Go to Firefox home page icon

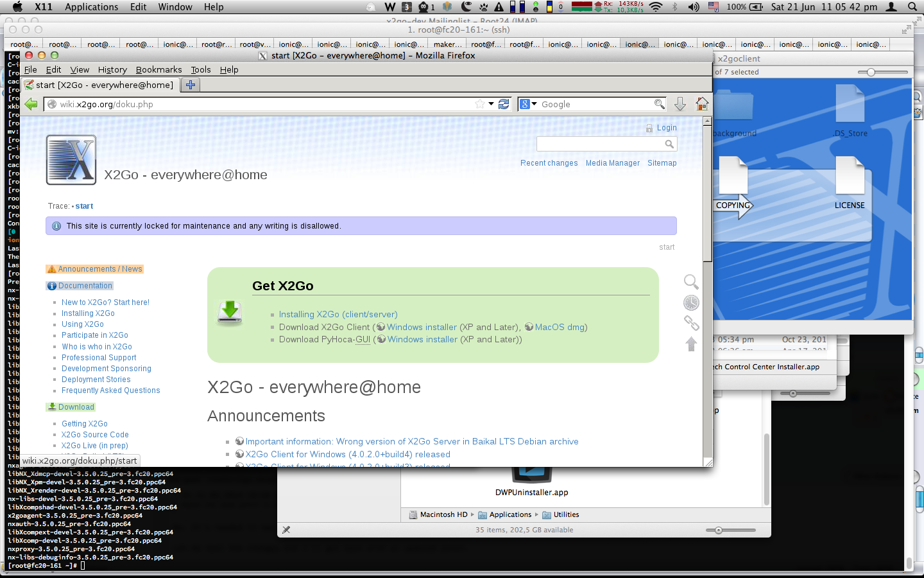click(x=702, y=104)
